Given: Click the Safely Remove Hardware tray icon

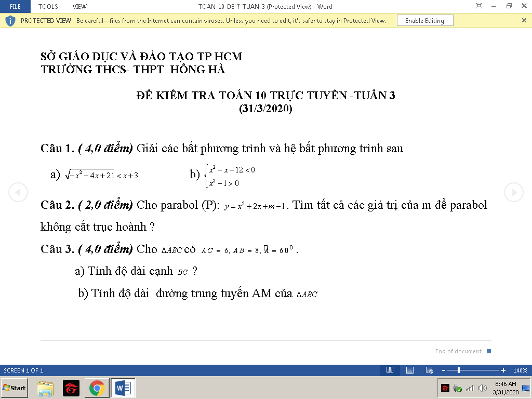Looking at the screenshot, I should [457, 388].
